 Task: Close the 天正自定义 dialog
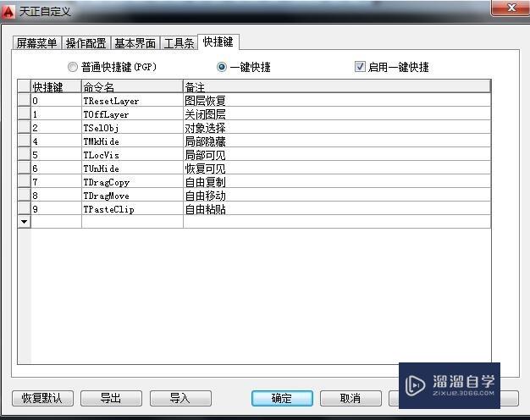(511, 8)
